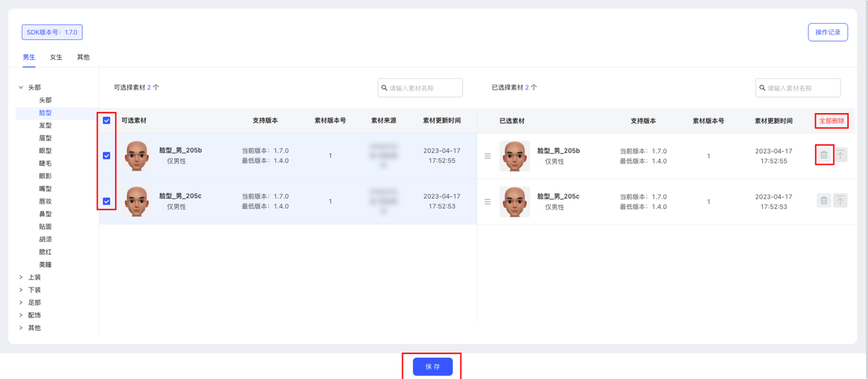Select 唇妆 in the tree

click(x=45, y=201)
